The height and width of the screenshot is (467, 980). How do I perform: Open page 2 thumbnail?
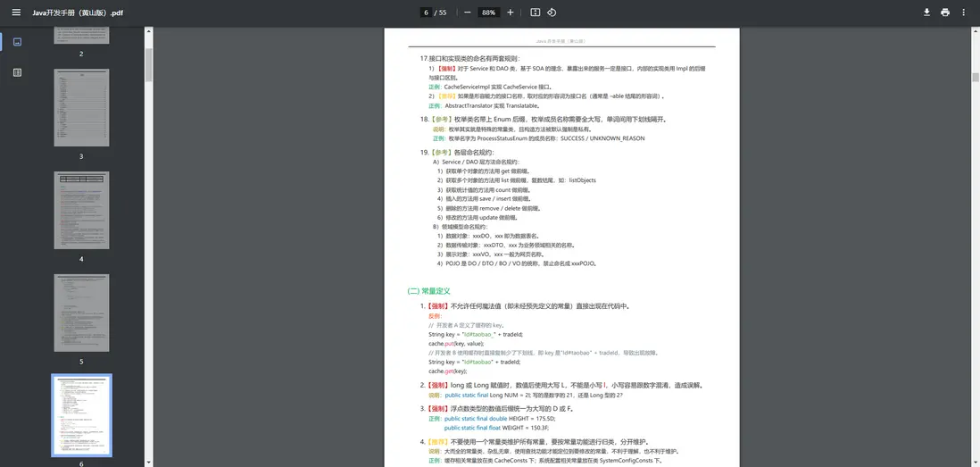click(x=81, y=35)
